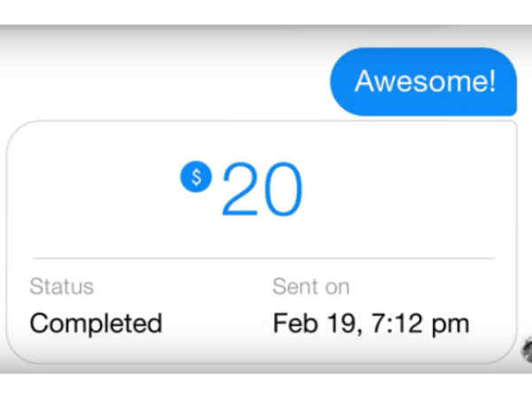Select the 20 payment amount

pos(262,190)
